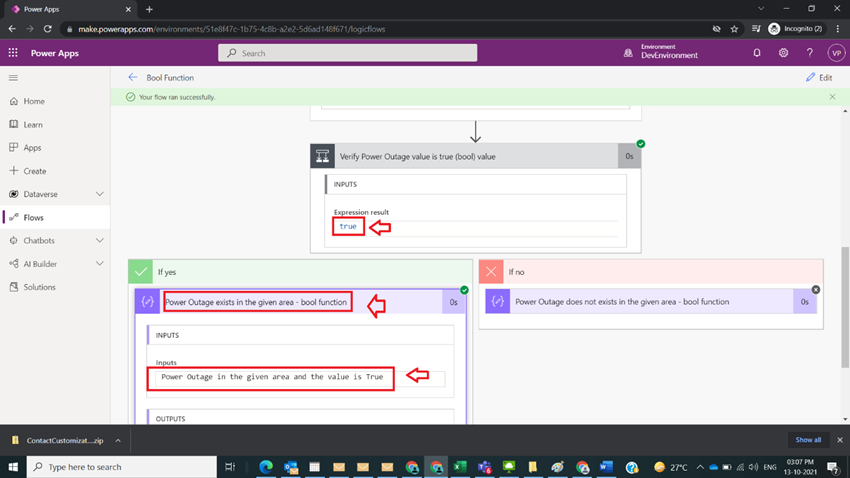Collapse Power Outage exists compose action
The width and height of the screenshot is (850, 478).
pyautogui.click(x=300, y=302)
